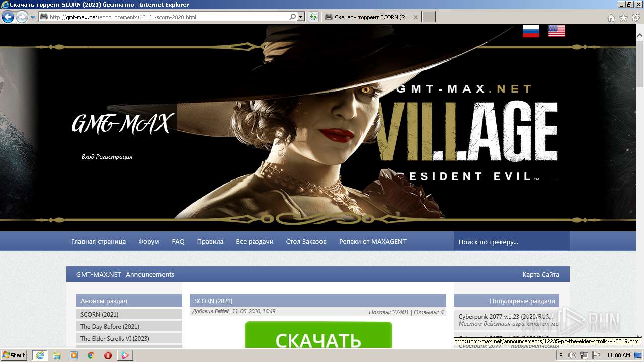Click the GMT-MAX site logo
The height and width of the screenshot is (362, 644).
tap(122, 124)
